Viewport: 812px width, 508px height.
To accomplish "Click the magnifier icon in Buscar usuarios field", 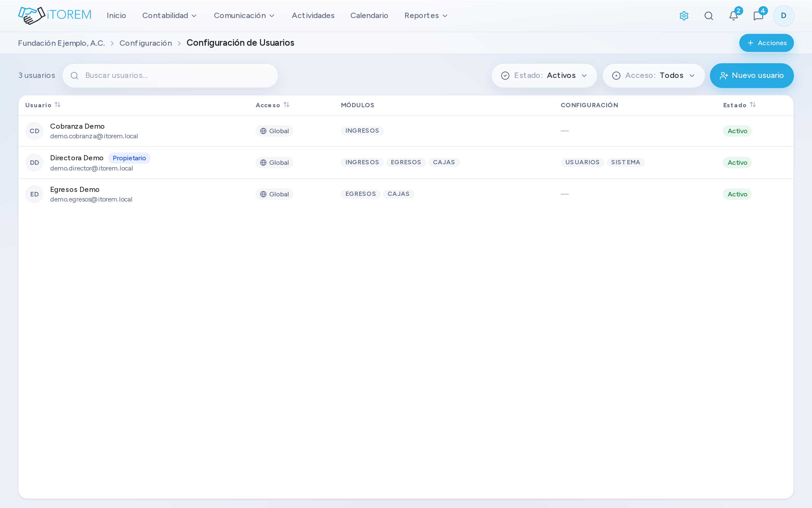I will tap(74, 76).
